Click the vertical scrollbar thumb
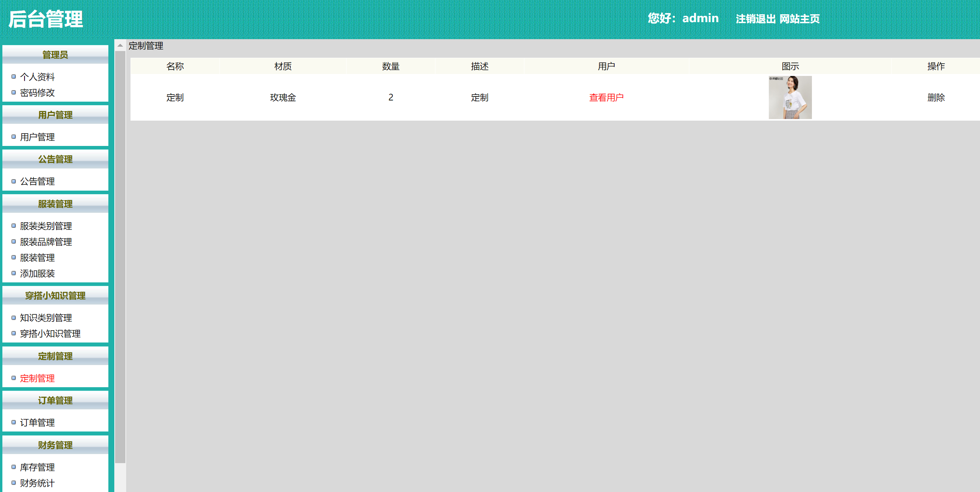 [x=120, y=257]
